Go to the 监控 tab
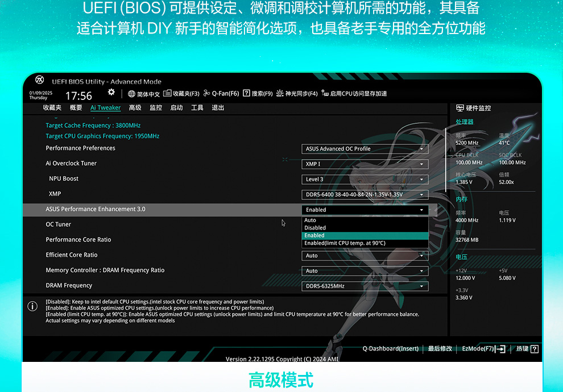Viewport: 563px width, 392px height. click(156, 107)
